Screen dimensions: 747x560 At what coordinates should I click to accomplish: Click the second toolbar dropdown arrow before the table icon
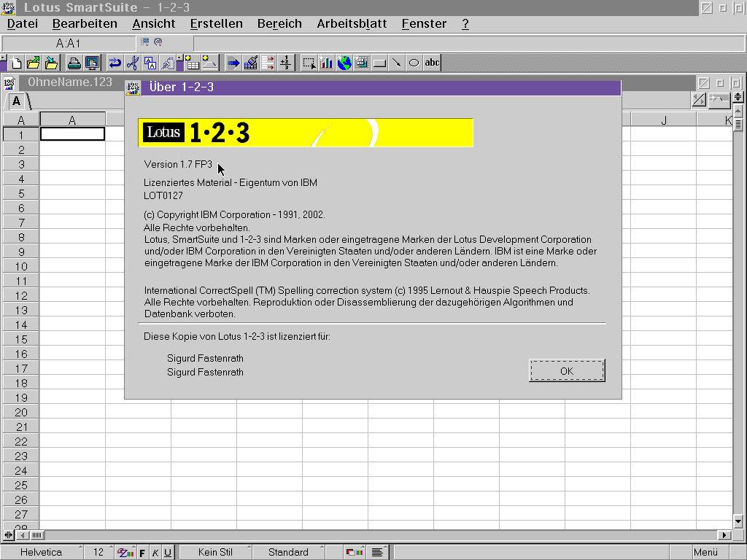(179, 58)
